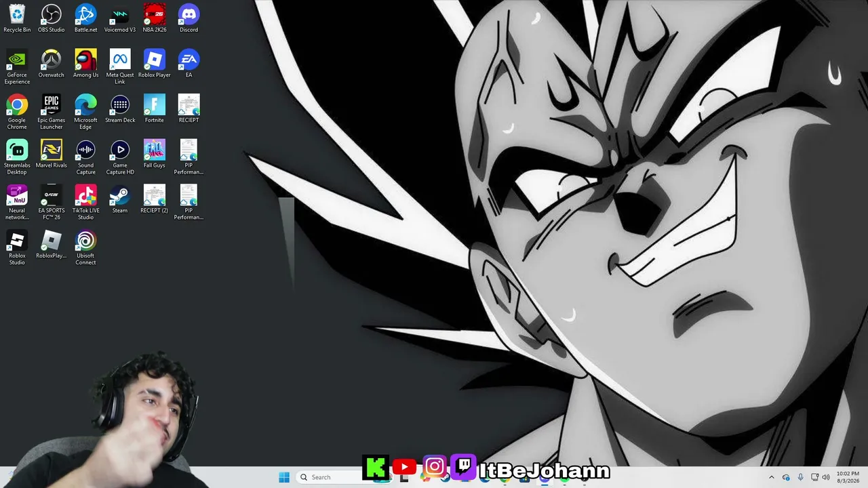Open the Discord desktop shortcut
Screen dimensions: 868x488
point(189,18)
